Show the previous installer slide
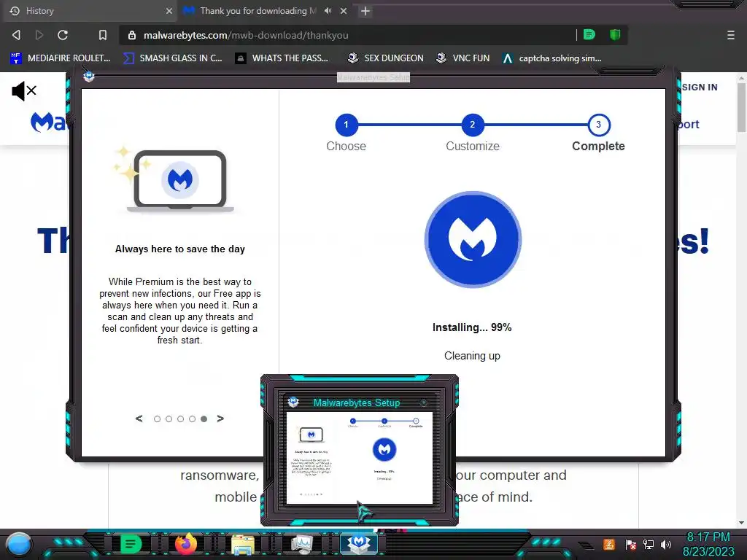Screen dimensions: 747x560 pyautogui.click(x=139, y=419)
